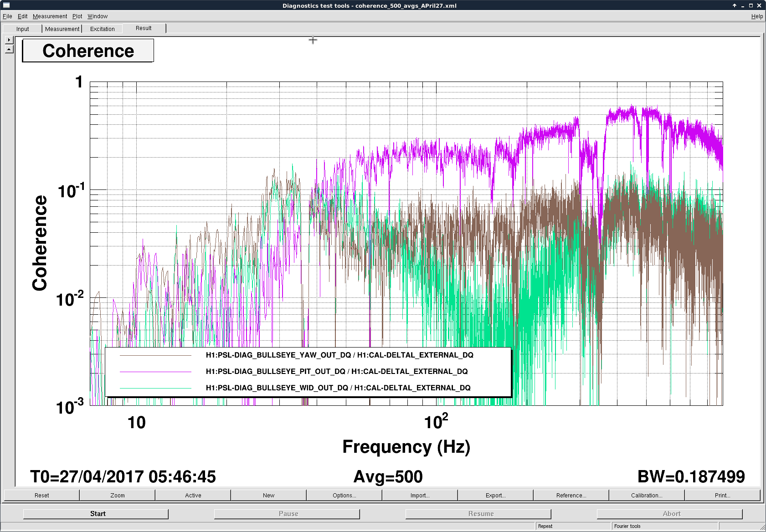Image resolution: width=766 pixels, height=532 pixels.
Task: Open the Help menu
Action: (757, 16)
